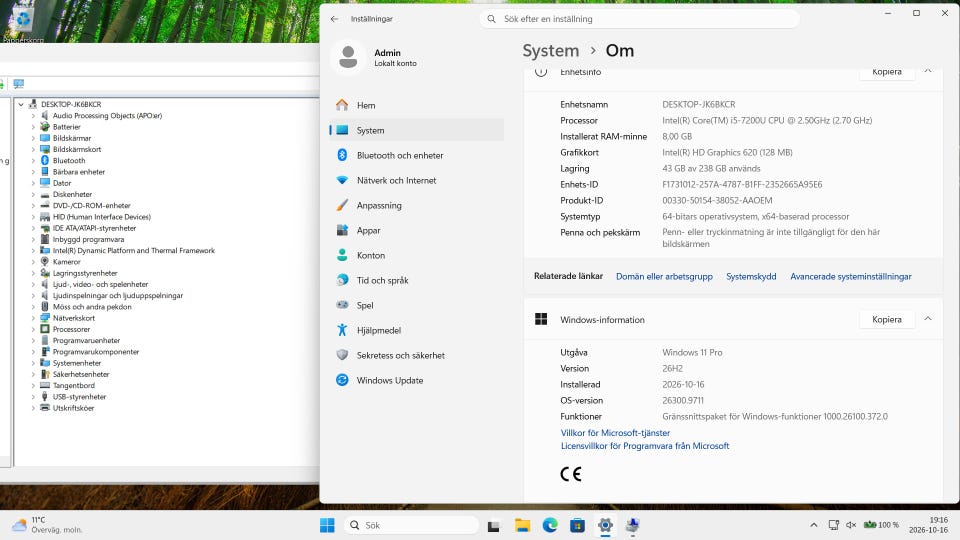Click Säkerhetsenheter icon in Device Manager
Viewport: 960px width, 540px height.
click(45, 374)
